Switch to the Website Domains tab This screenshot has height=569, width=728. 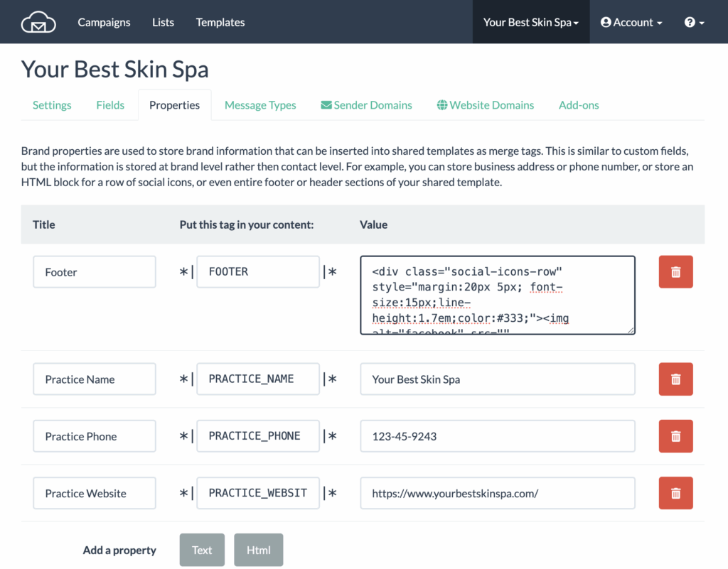[x=485, y=105]
